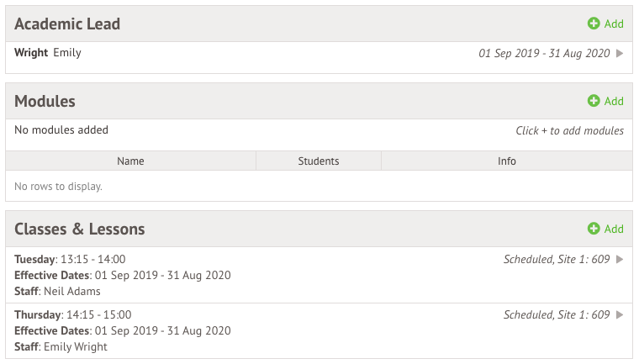Click the green plus icon for Classes & Lessons
Viewport: 639px width, 364px height.
[594, 229]
